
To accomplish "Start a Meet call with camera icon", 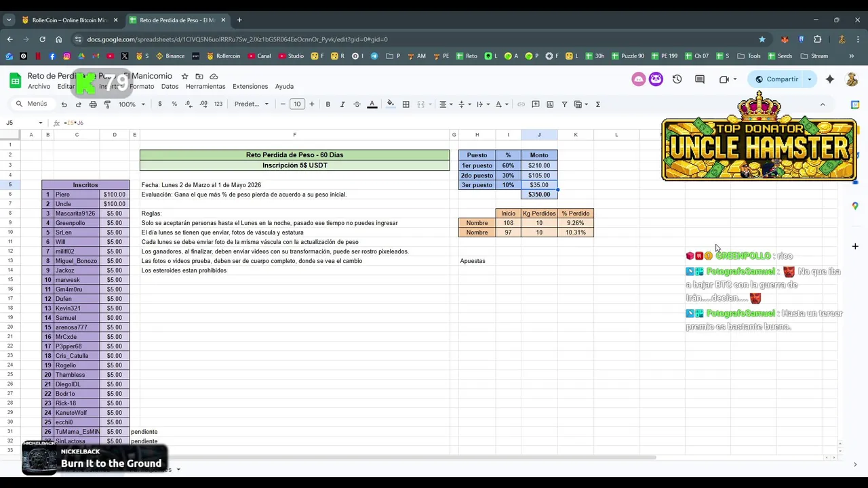I will tap(724, 79).
